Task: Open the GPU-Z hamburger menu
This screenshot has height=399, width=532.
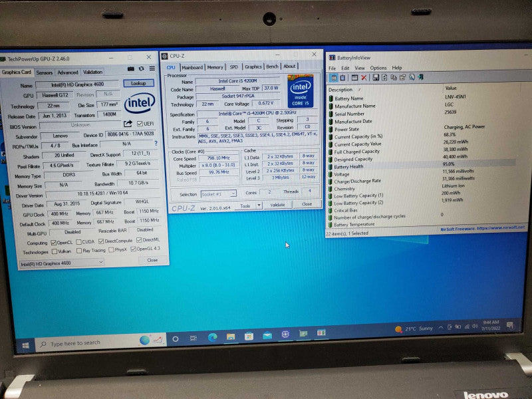Action: coord(152,68)
